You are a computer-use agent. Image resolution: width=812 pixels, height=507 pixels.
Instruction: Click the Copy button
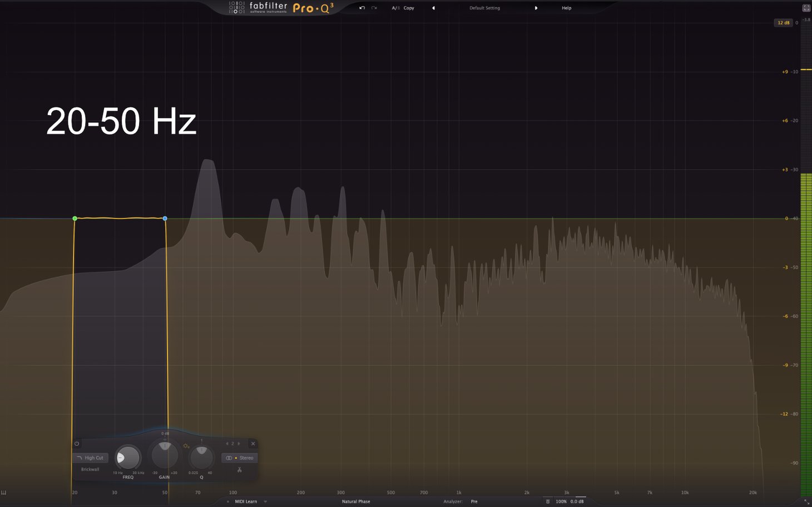tap(409, 8)
